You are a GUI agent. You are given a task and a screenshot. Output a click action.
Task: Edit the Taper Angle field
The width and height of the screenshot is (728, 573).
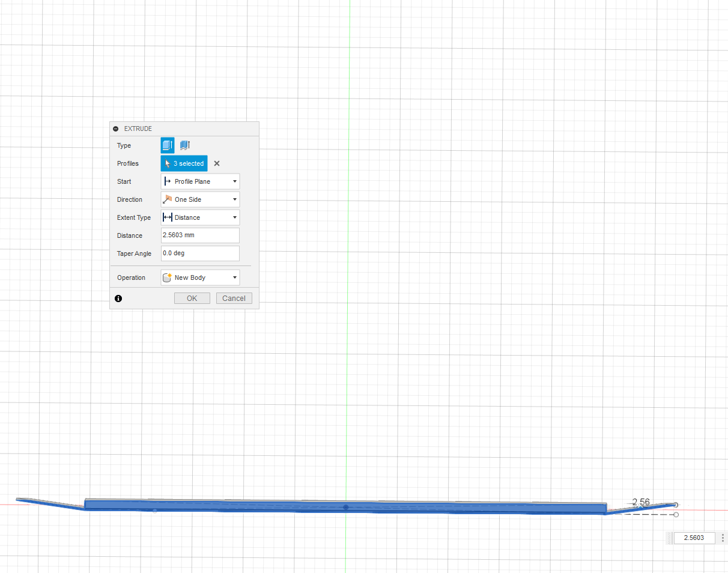point(200,253)
